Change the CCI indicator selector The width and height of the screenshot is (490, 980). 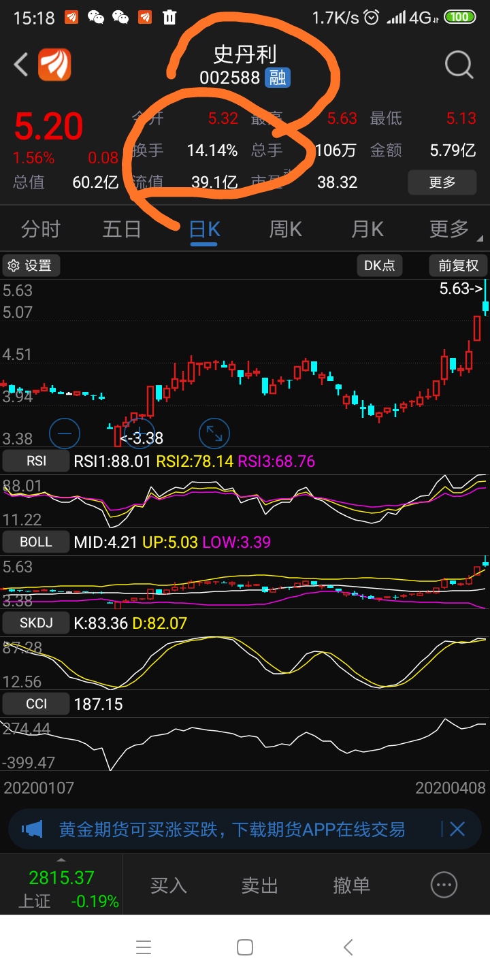[36, 704]
